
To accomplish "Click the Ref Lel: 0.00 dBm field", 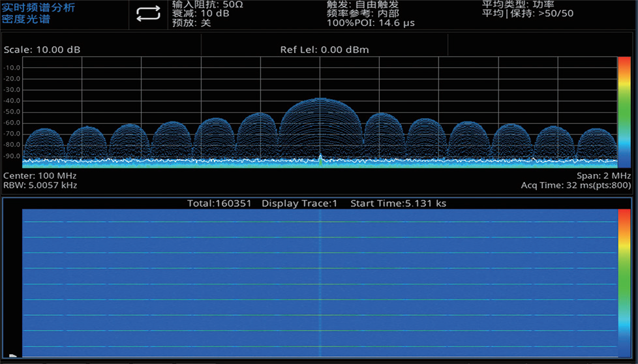I will point(325,50).
